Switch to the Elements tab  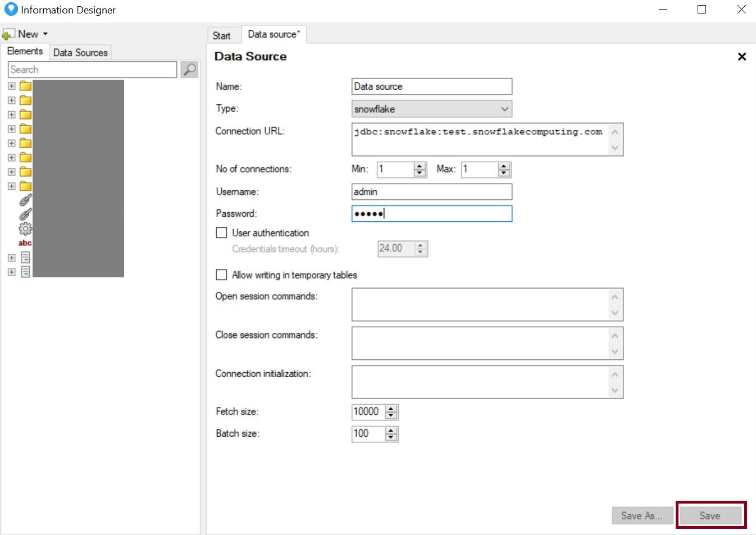tap(25, 52)
